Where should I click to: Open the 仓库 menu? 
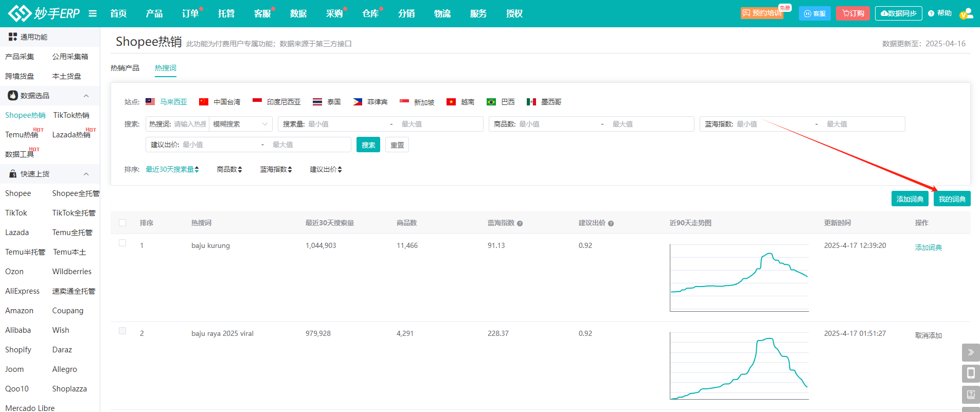pyautogui.click(x=370, y=13)
